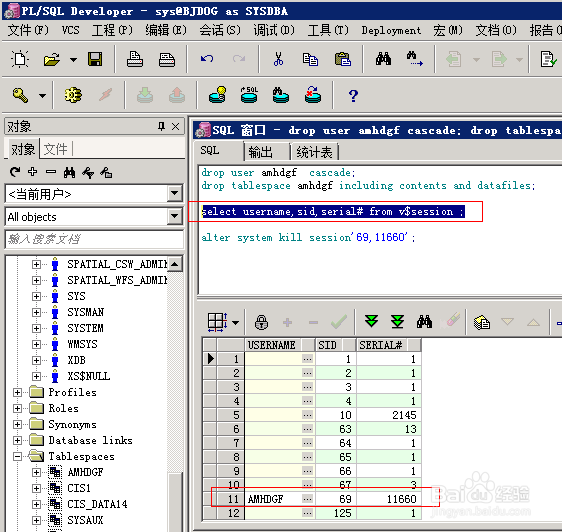This screenshot has height=532, width=562.
Task: Pin the 对象 panel
Action: (161, 126)
